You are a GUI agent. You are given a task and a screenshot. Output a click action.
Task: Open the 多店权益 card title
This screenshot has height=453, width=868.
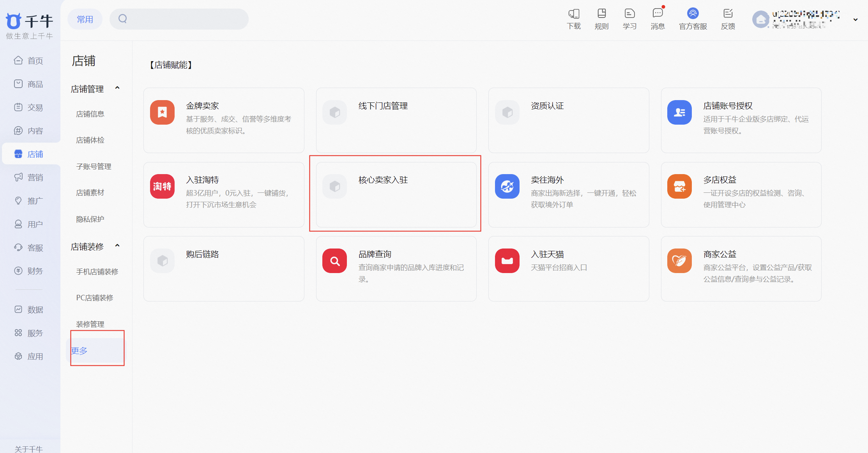(720, 180)
